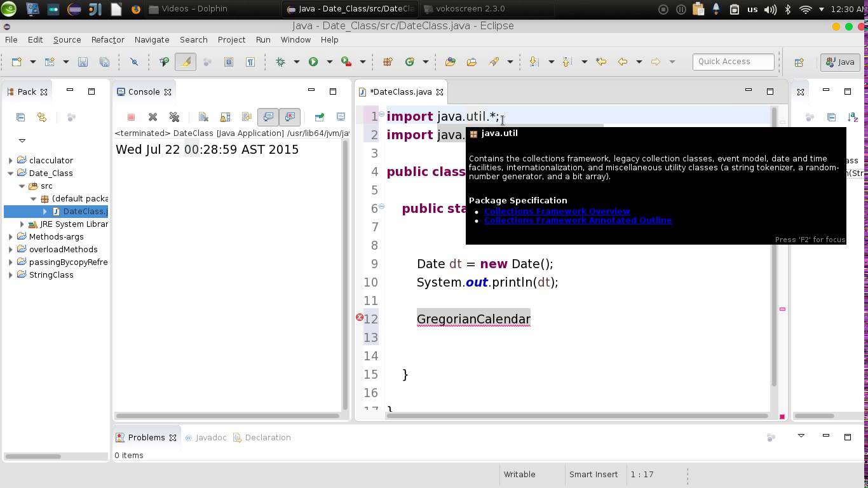Click the Last Edit Location arrow icon

[x=601, y=62]
